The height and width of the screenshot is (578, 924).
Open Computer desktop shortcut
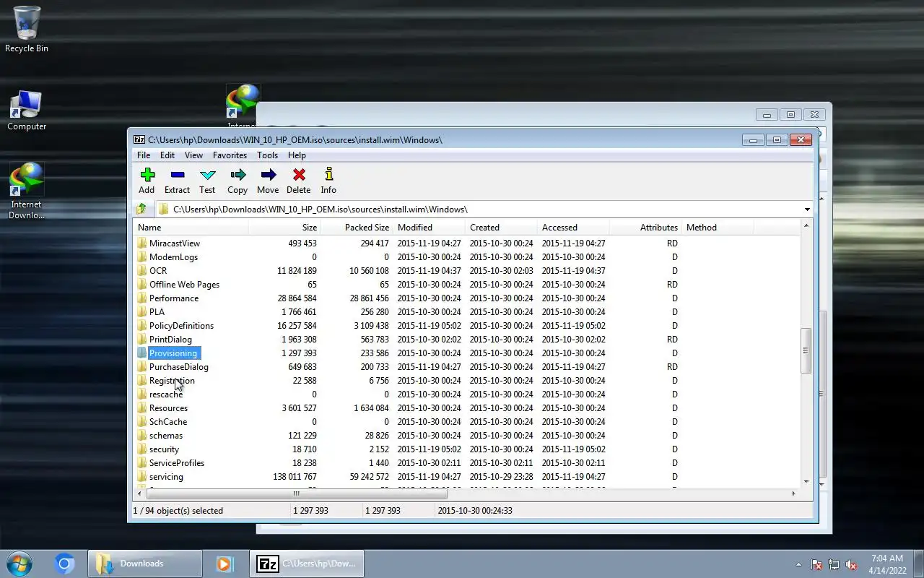pos(27,111)
